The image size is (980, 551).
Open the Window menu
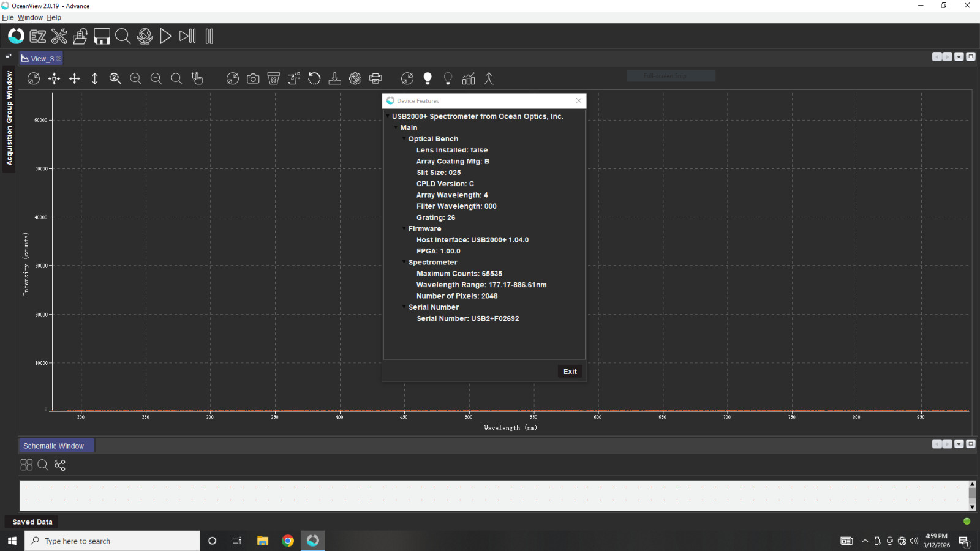pyautogui.click(x=30, y=18)
